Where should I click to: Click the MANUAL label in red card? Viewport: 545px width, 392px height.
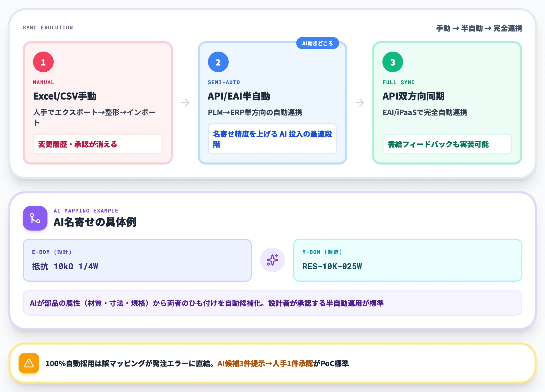(x=44, y=82)
